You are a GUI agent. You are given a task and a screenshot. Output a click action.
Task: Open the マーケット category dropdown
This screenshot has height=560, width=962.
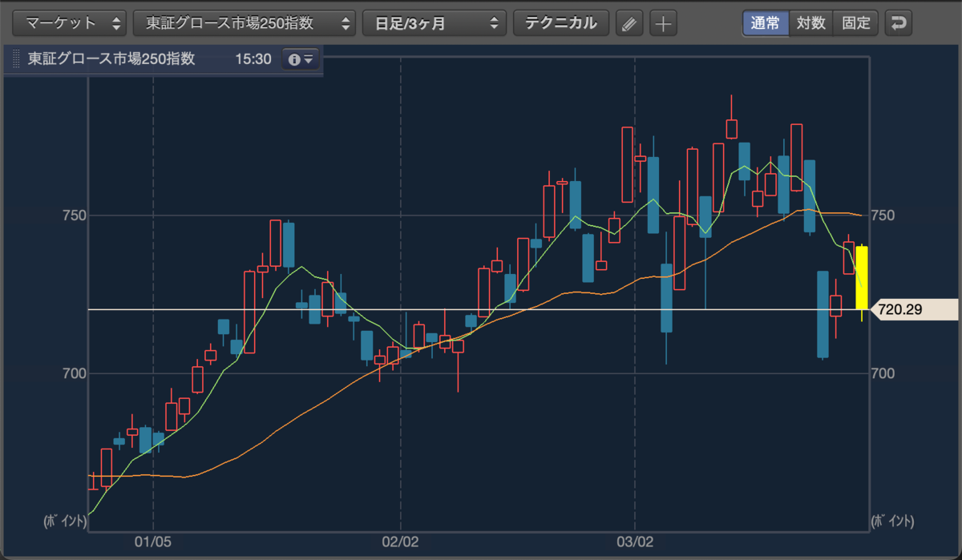click(x=71, y=22)
